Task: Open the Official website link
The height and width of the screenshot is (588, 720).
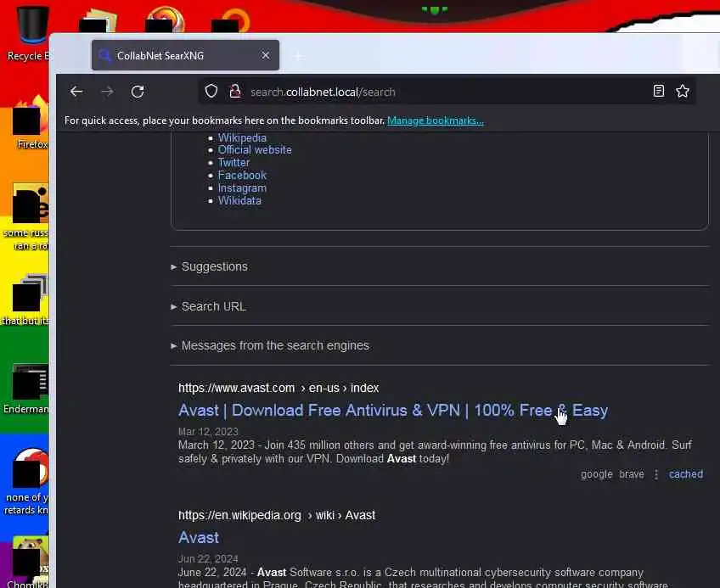Action: [255, 150]
